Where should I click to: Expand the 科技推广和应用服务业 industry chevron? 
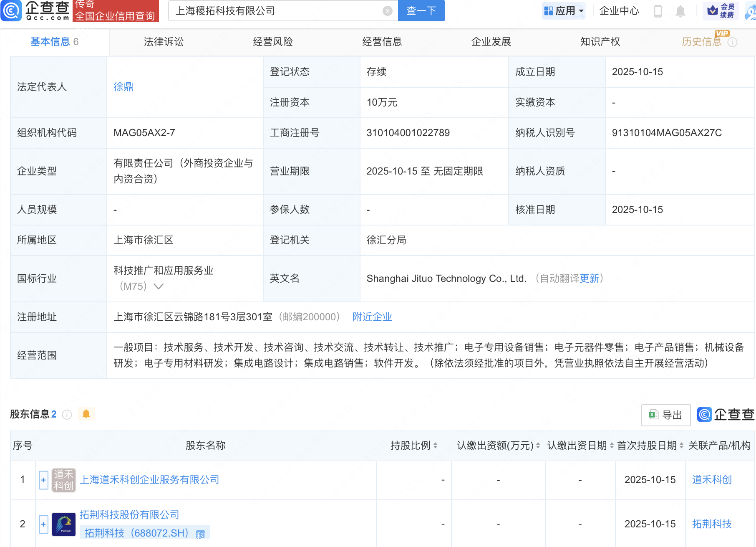(159, 286)
